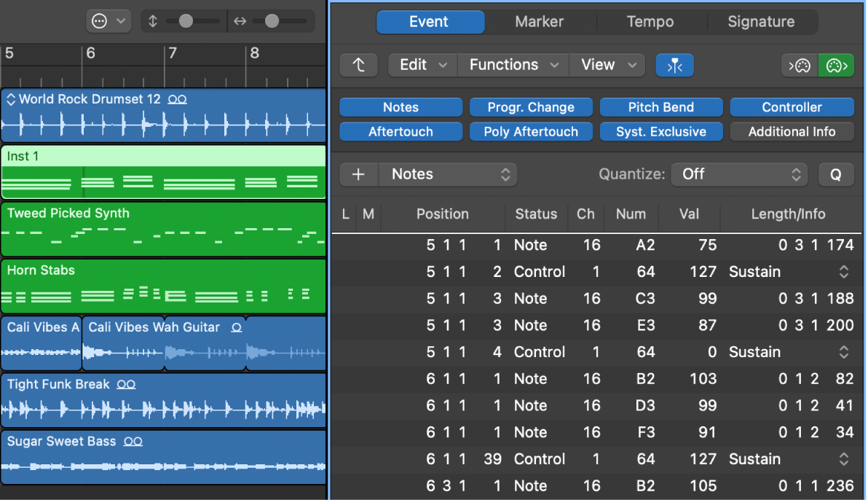Toggle the Pitch Bend event filter
Screen dimensions: 868x500
pyautogui.click(x=660, y=106)
